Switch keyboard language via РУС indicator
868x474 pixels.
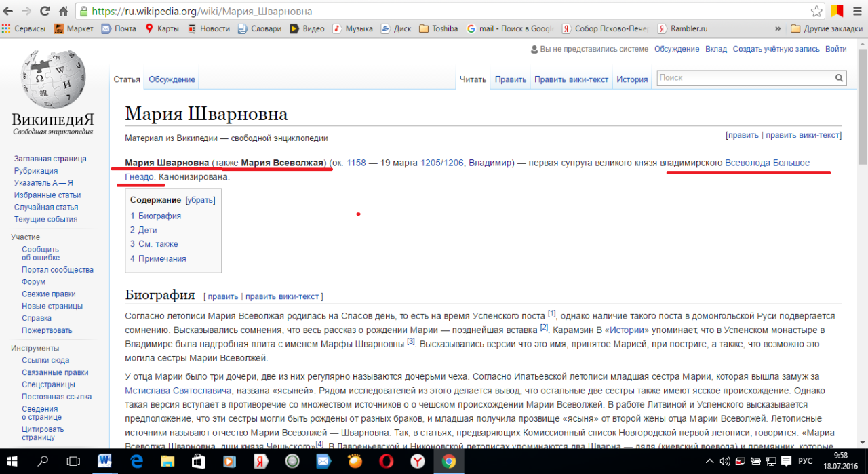[x=806, y=461]
